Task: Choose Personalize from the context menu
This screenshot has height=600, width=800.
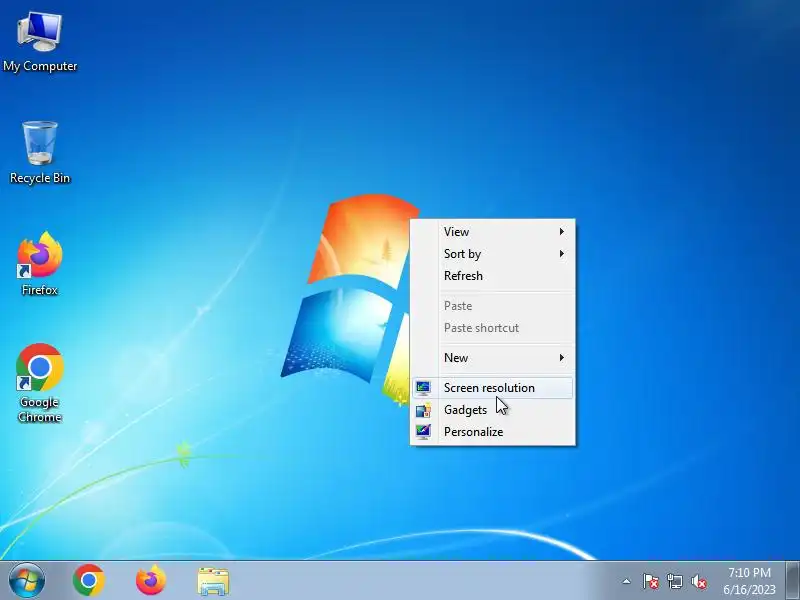Action: pyautogui.click(x=493, y=432)
